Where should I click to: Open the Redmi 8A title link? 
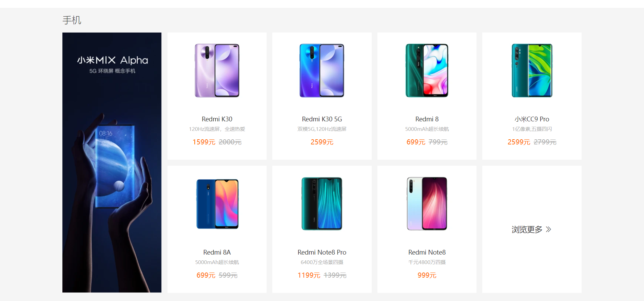click(217, 252)
